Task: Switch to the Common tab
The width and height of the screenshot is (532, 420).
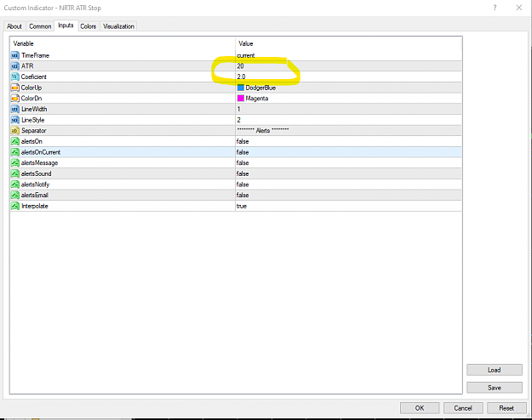Action: [40, 26]
